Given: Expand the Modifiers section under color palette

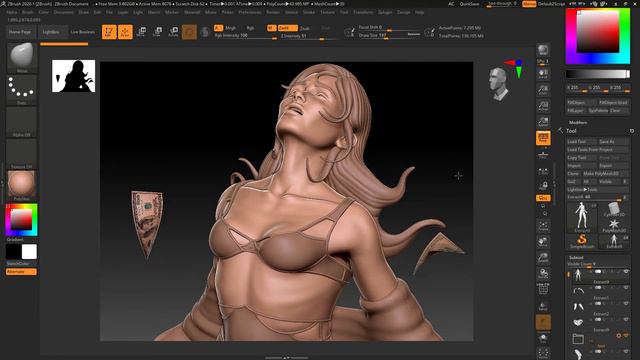Looking at the screenshot, I should [x=578, y=122].
